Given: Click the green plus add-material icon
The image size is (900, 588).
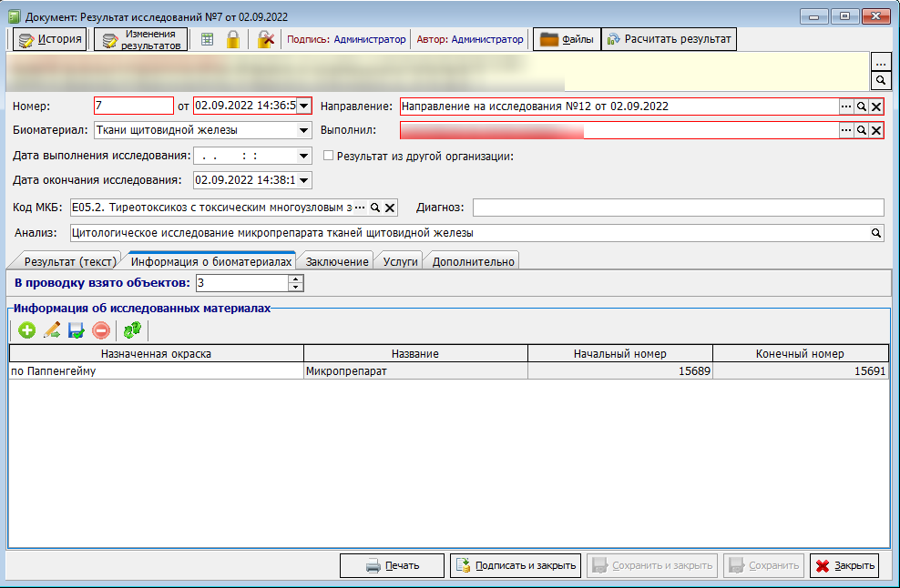Looking at the screenshot, I should tap(26, 331).
